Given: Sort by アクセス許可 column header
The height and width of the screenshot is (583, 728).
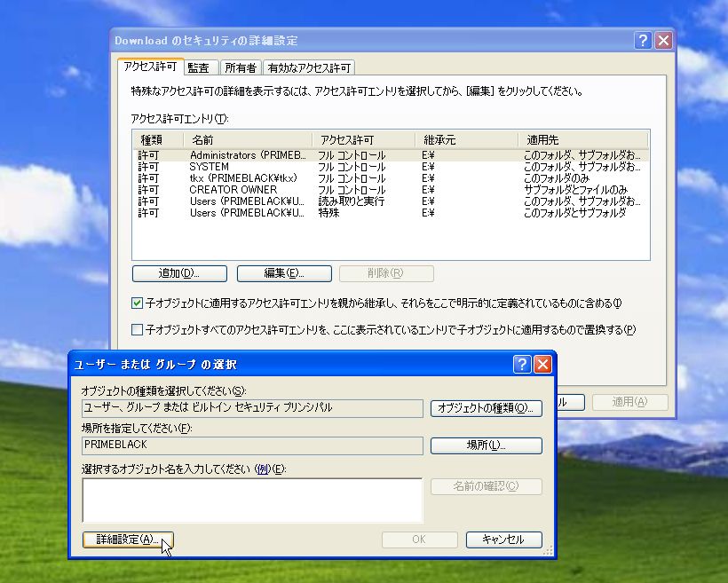Looking at the screenshot, I should 363,139.
